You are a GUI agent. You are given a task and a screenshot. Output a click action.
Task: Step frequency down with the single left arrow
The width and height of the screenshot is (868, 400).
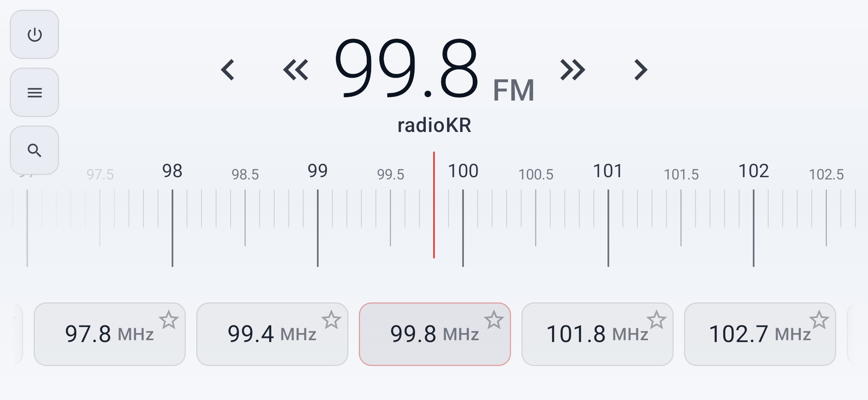tap(228, 70)
